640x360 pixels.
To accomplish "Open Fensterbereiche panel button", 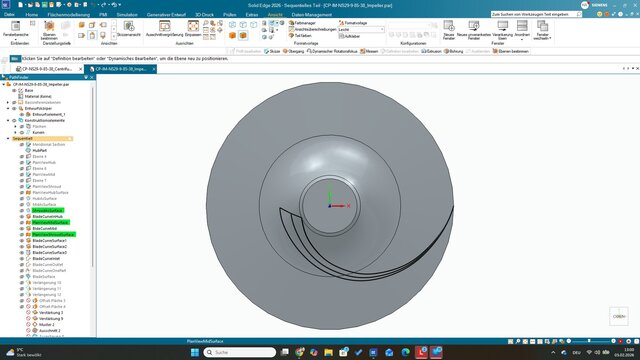I will pyautogui.click(x=16, y=29).
